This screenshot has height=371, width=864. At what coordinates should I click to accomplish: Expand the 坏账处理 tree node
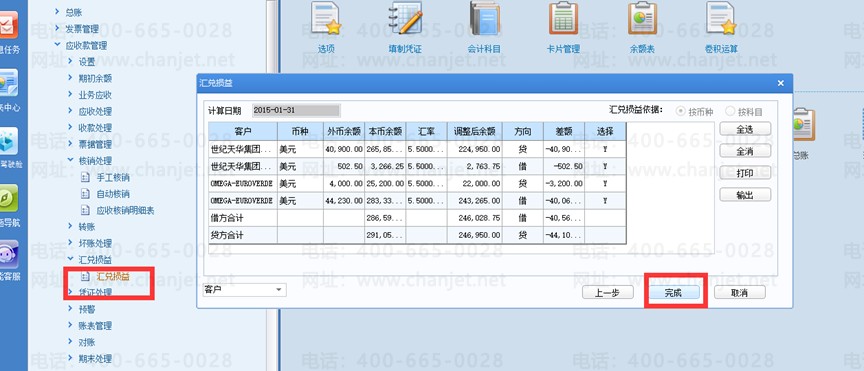tap(71, 243)
